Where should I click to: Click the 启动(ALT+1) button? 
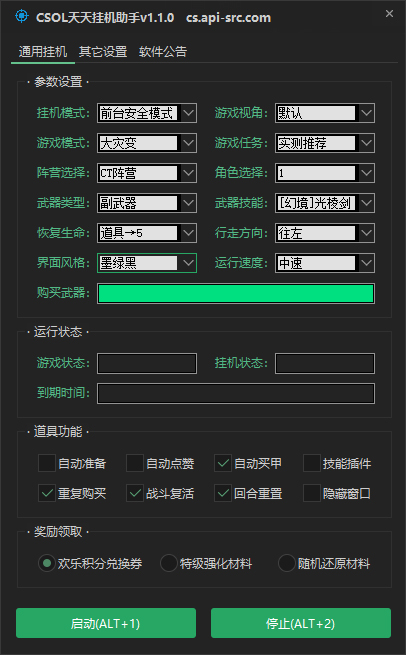(106, 623)
